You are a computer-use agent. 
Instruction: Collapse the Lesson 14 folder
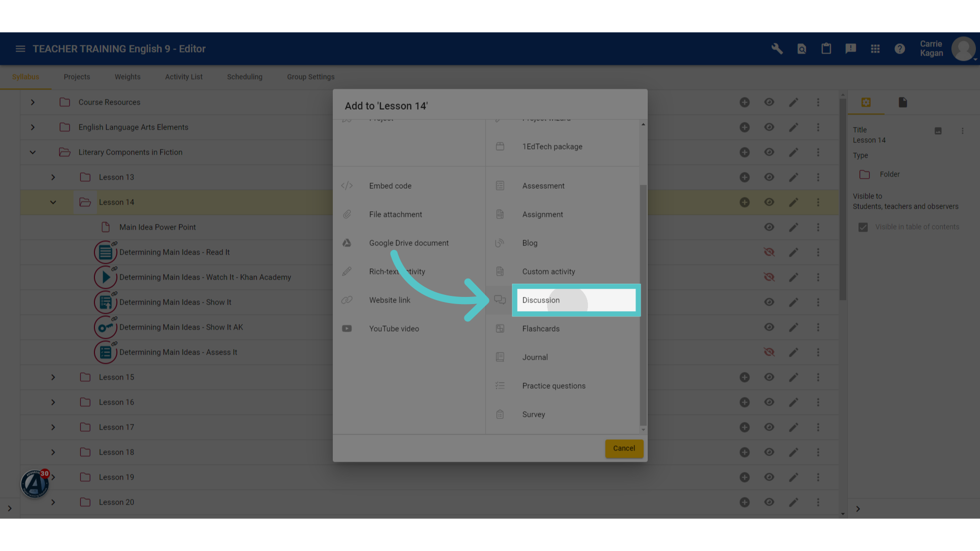[53, 202]
